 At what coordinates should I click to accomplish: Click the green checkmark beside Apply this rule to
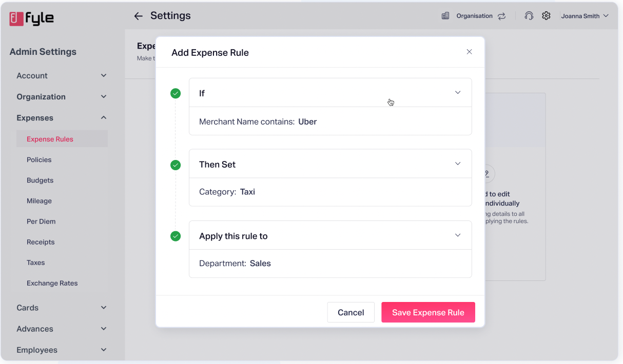[176, 236]
